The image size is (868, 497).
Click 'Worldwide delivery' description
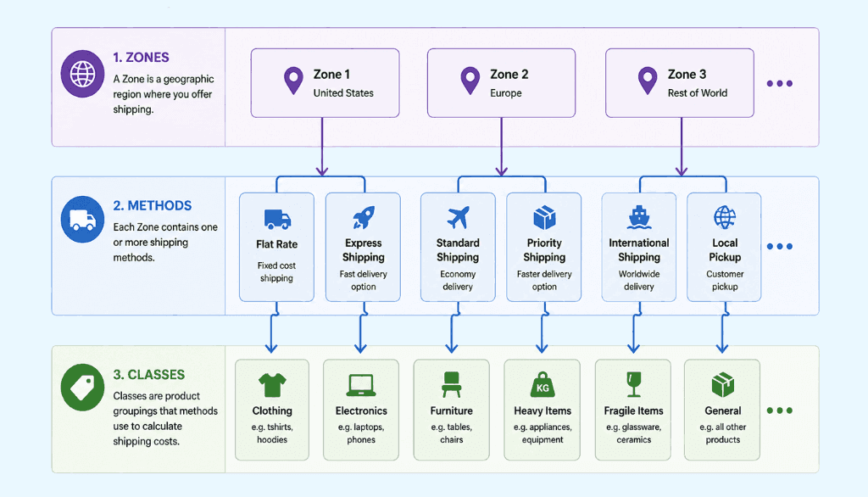(x=639, y=281)
